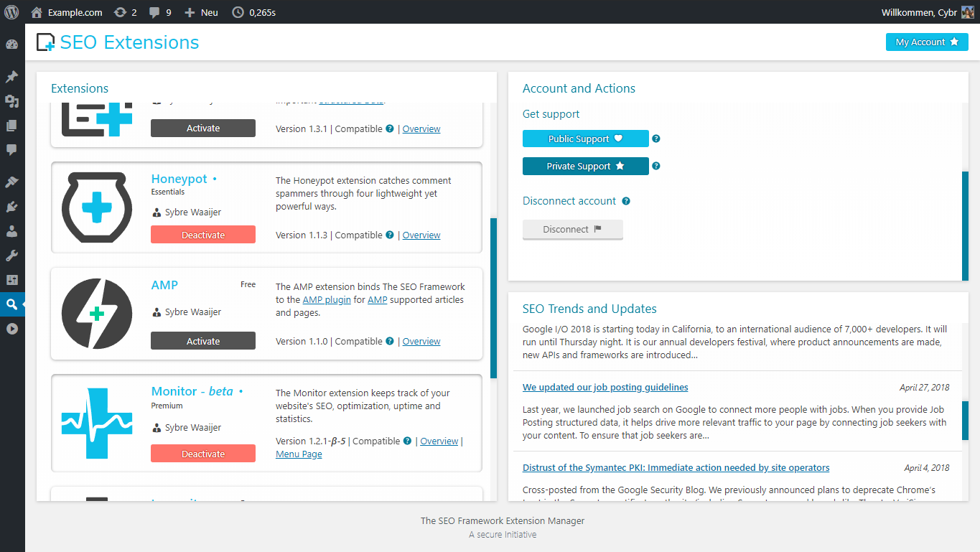Screen dimensions: 980x552
Task: Click the Honeypot jar extension logo
Action: tap(97, 207)
